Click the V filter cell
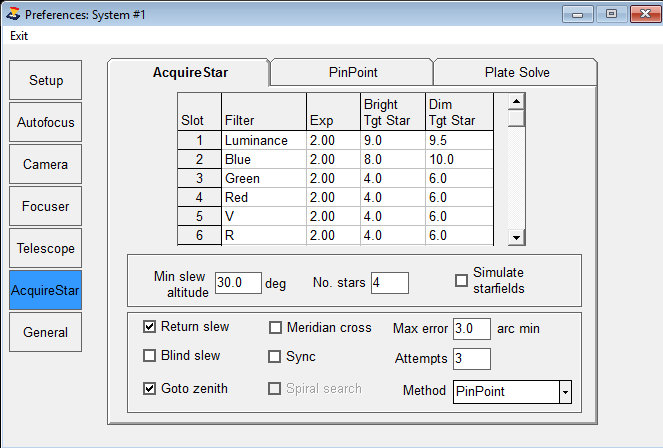Viewport: 663px width, 448px height. click(x=264, y=216)
